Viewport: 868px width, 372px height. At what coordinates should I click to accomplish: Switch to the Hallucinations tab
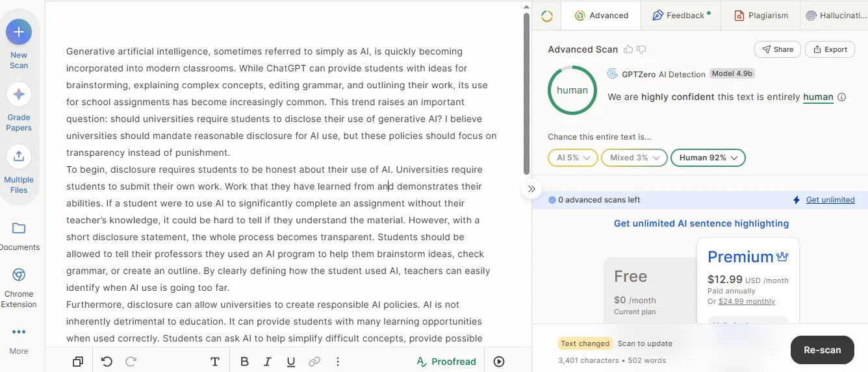tap(834, 16)
